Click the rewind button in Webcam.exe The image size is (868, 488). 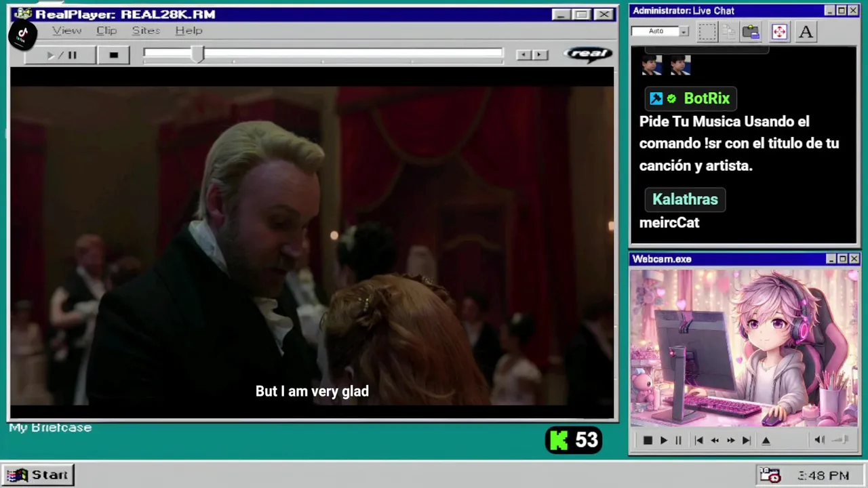point(714,441)
